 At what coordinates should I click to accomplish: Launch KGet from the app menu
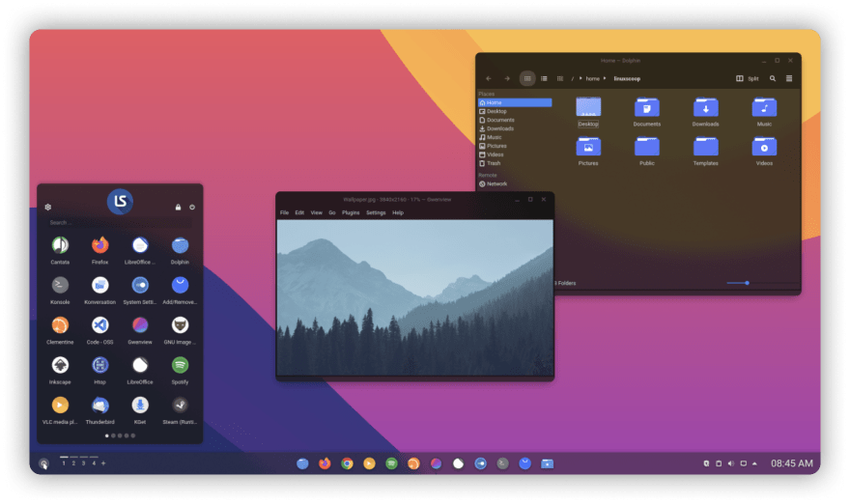tap(140, 405)
